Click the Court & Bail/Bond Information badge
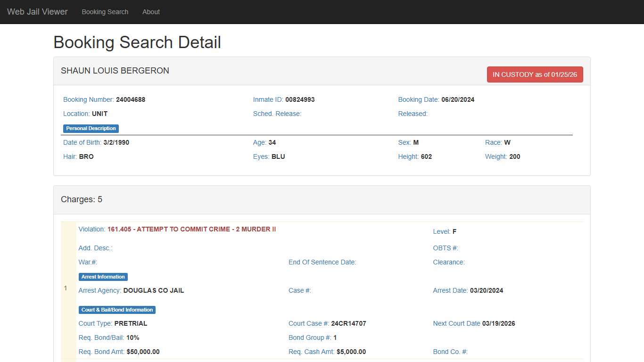 click(x=117, y=310)
